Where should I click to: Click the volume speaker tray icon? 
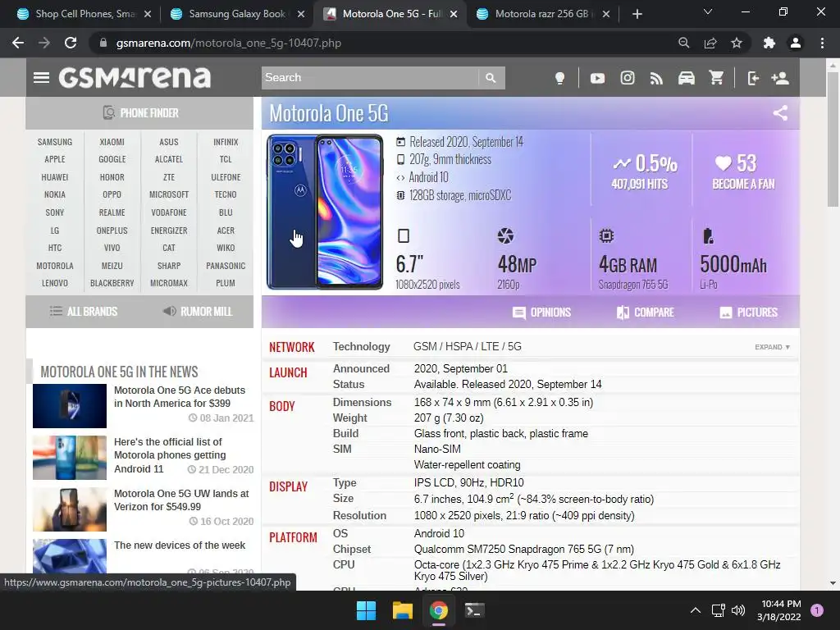pyautogui.click(x=737, y=610)
